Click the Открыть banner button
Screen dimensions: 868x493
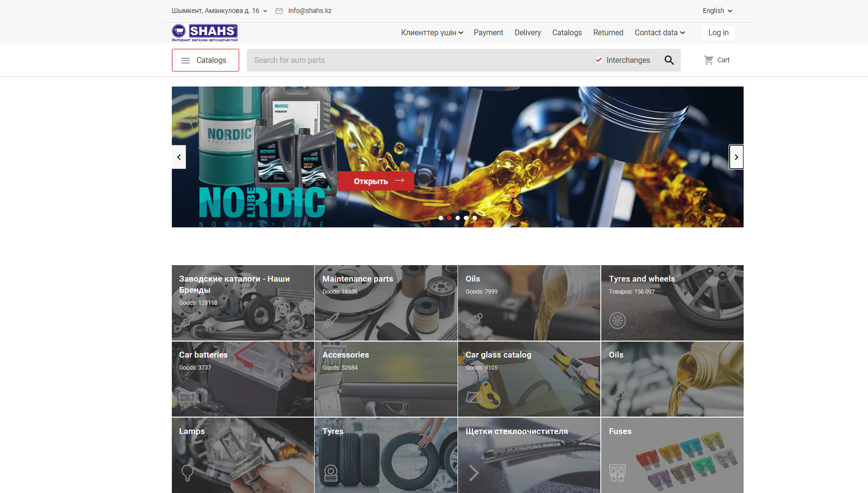[376, 181]
